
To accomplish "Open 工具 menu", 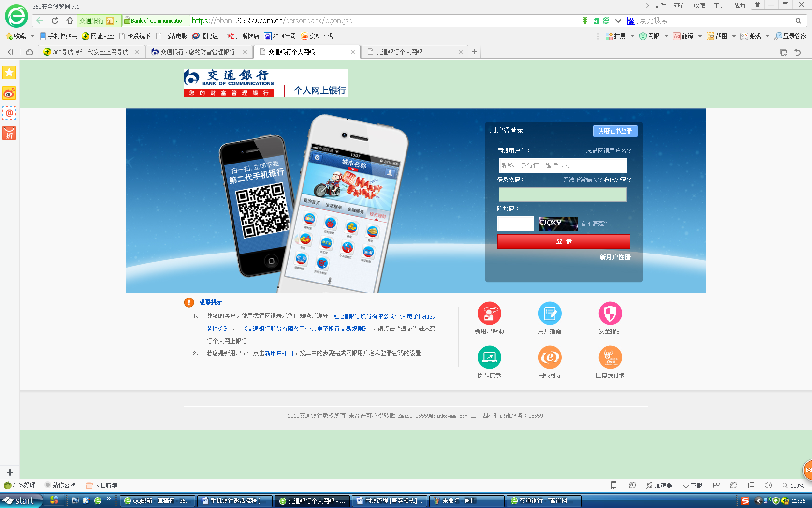I will [719, 6].
